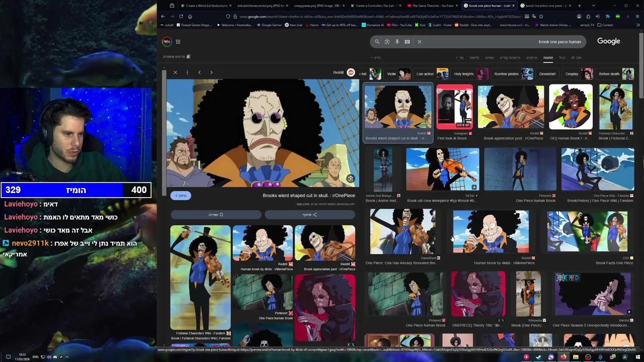Open browser home button

pos(190,16)
